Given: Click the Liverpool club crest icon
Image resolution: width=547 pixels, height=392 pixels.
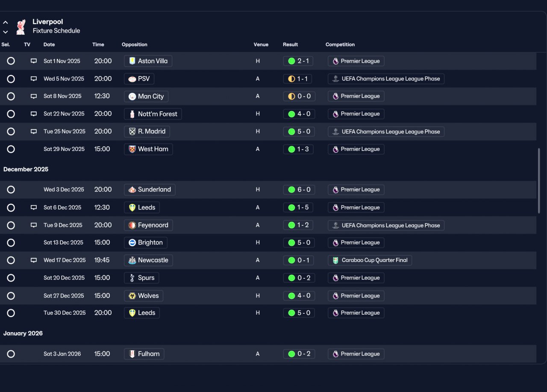Looking at the screenshot, I should pyautogui.click(x=21, y=27).
